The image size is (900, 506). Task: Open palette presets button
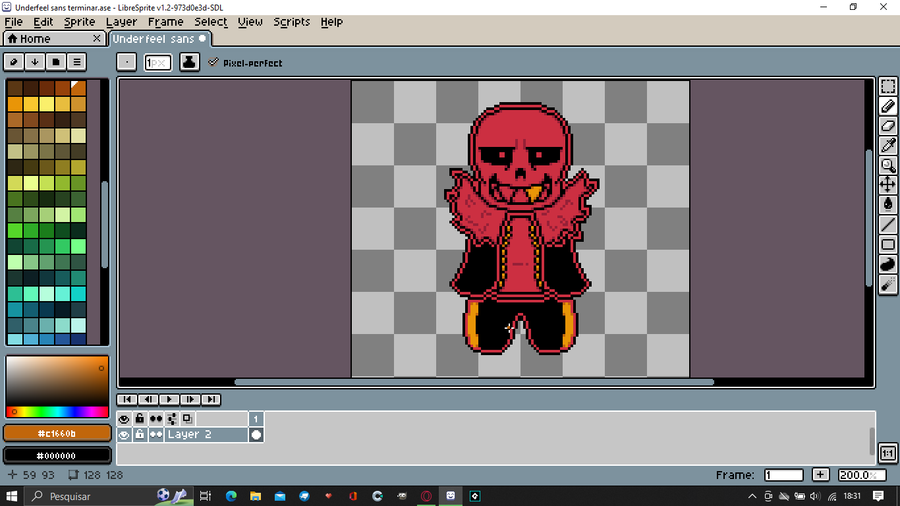coord(56,62)
